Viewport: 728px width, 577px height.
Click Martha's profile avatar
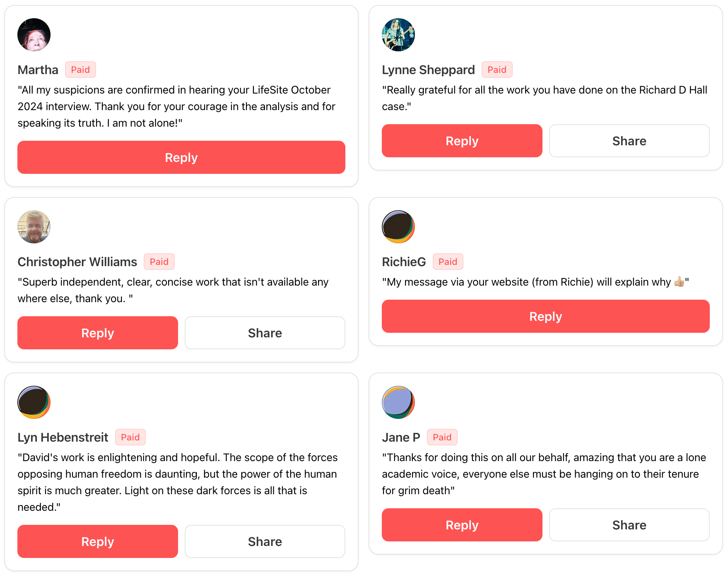click(34, 35)
